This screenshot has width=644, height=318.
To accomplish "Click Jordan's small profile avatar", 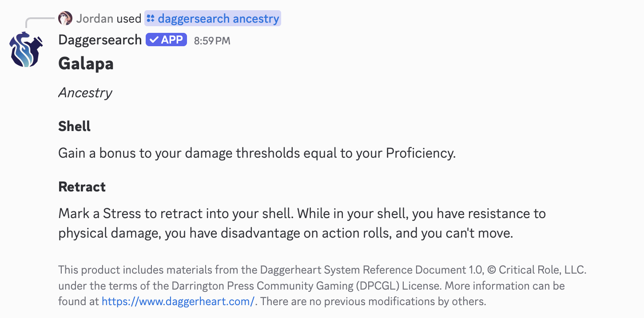I will coord(65,19).
